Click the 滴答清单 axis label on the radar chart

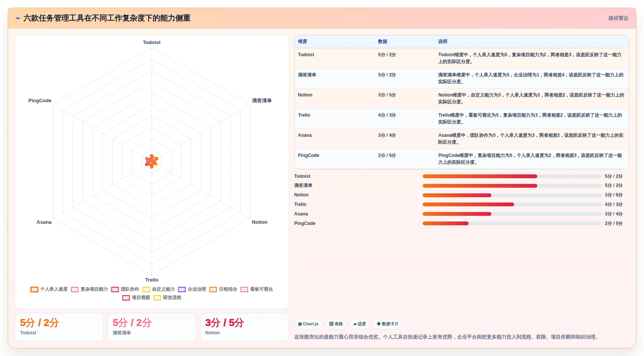tap(262, 101)
